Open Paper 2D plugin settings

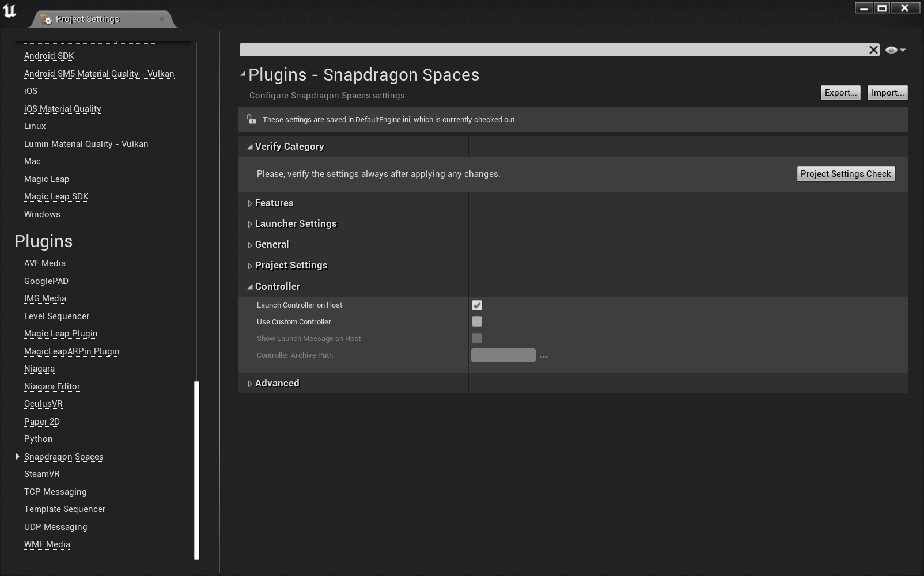click(x=41, y=422)
